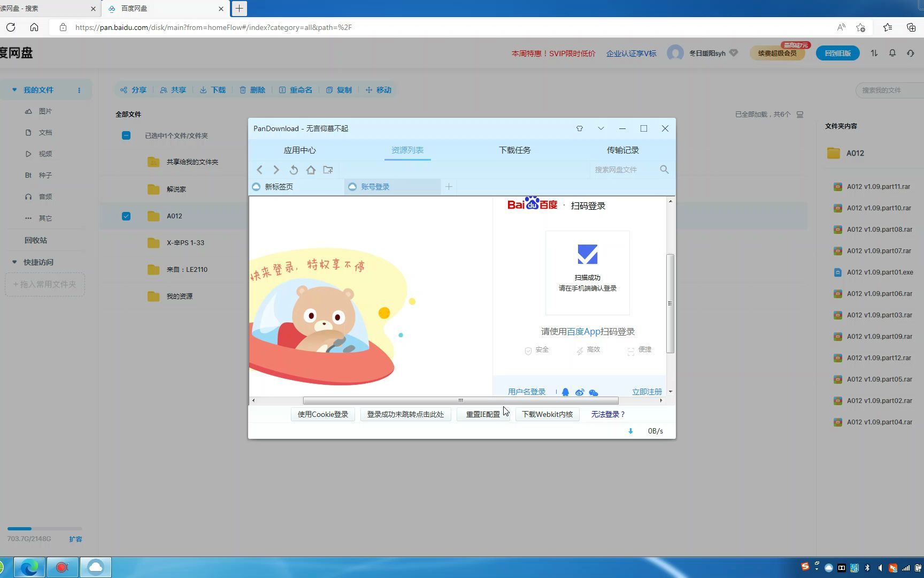Click the refresh icon in PanDownload toolbar

point(294,170)
